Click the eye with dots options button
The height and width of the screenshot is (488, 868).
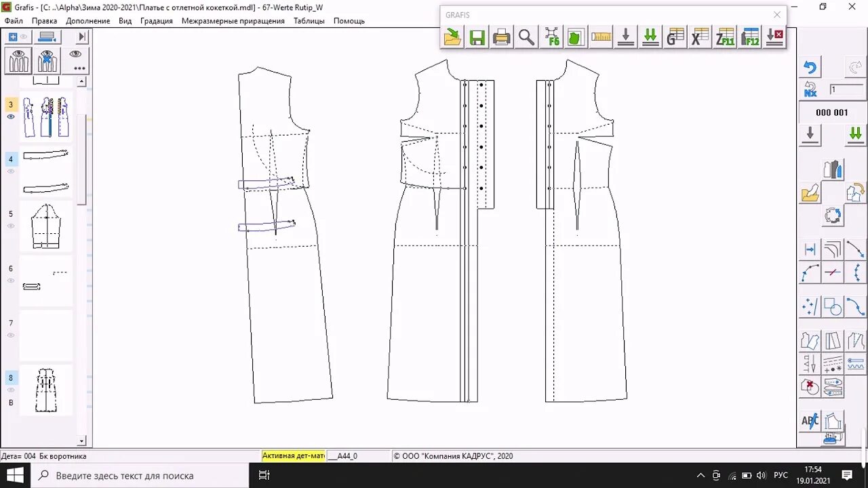click(x=76, y=60)
